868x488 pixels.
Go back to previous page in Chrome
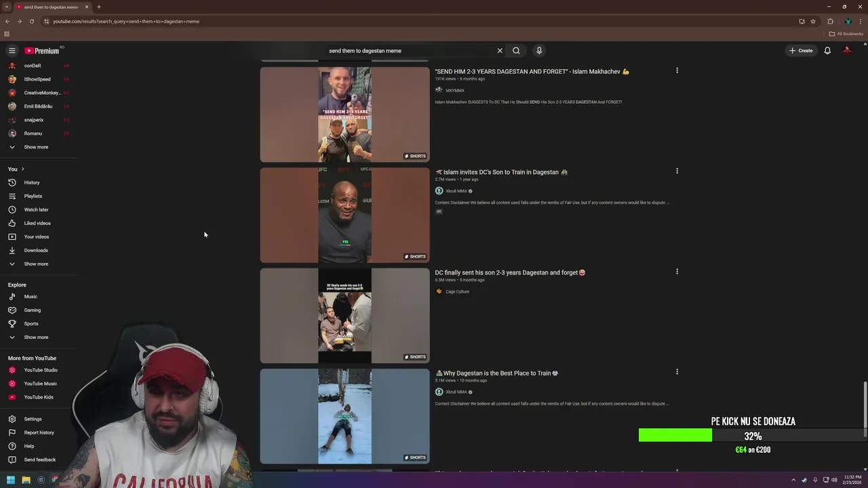pyautogui.click(x=7, y=21)
